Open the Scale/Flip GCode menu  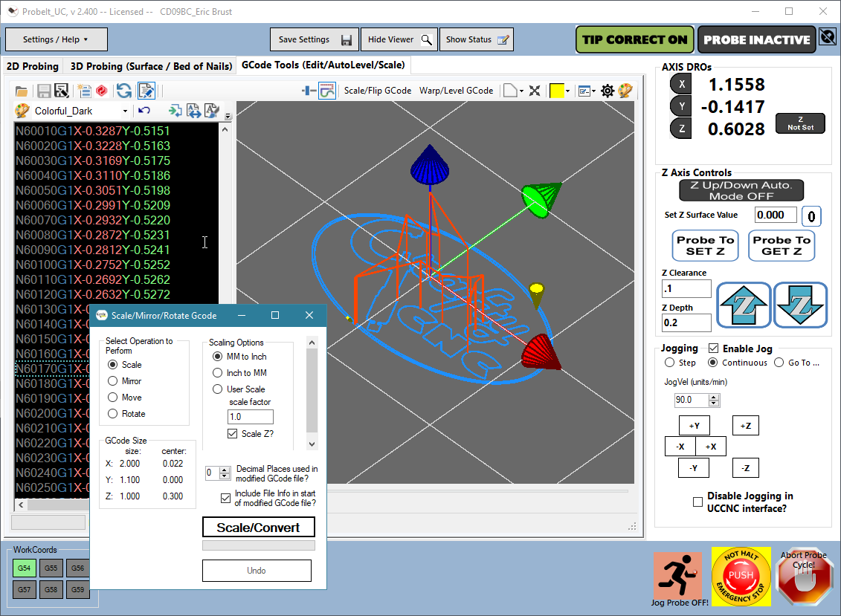click(378, 91)
